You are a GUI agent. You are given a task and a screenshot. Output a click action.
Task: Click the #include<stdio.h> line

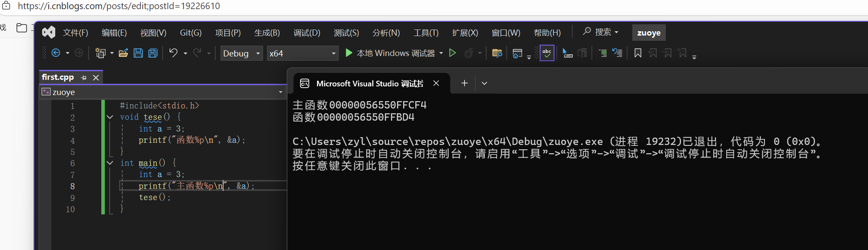point(159,105)
